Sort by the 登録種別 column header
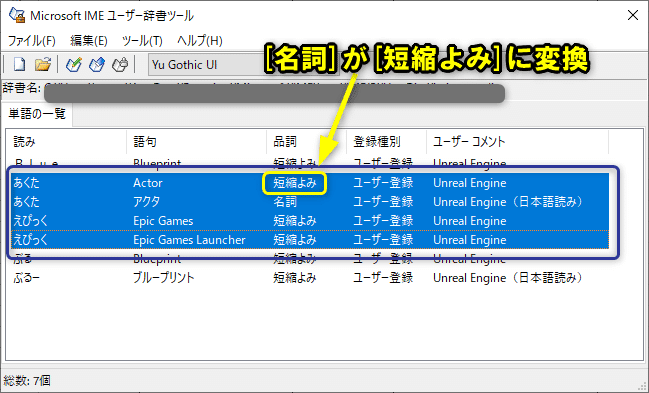This screenshot has width=649, height=393. (387, 142)
